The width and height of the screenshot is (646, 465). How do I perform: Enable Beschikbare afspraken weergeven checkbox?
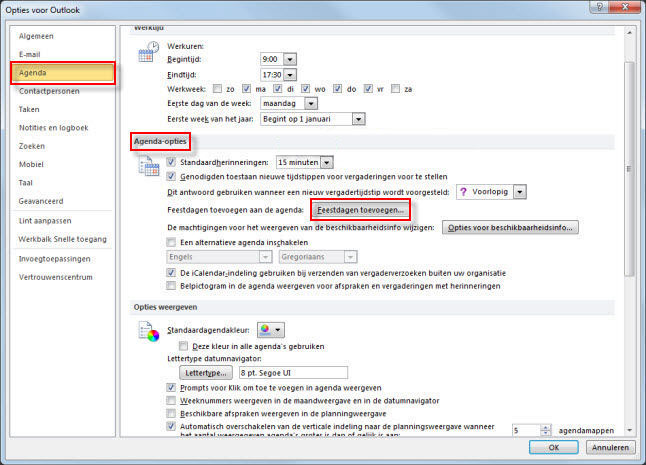(171, 413)
